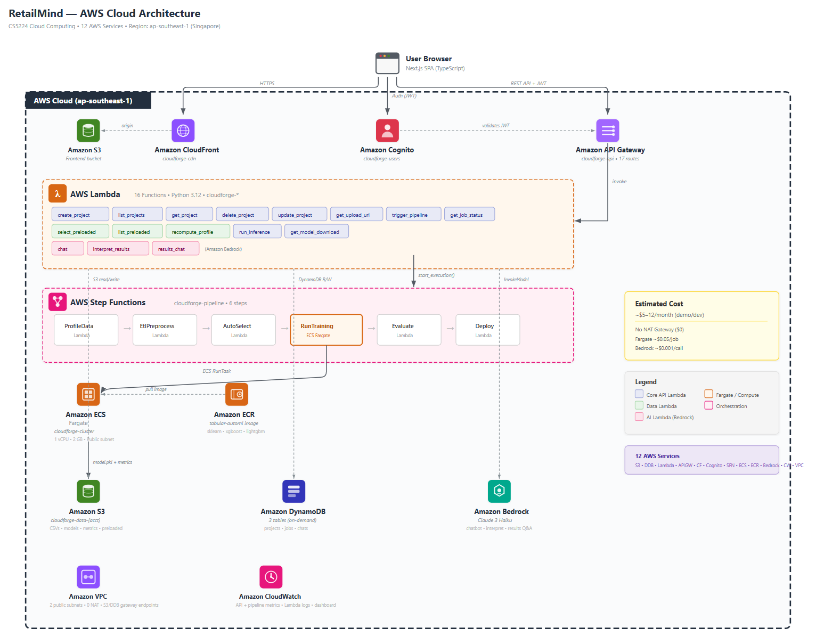Click the AI Lambda (Bedrock) legend swatch
The width and height of the screenshot is (816, 644).
(639, 417)
